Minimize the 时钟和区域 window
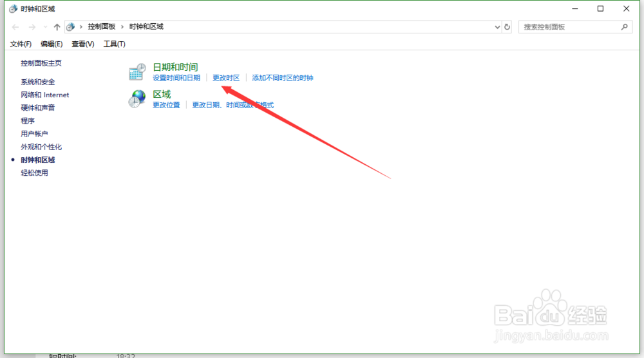 (x=575, y=8)
